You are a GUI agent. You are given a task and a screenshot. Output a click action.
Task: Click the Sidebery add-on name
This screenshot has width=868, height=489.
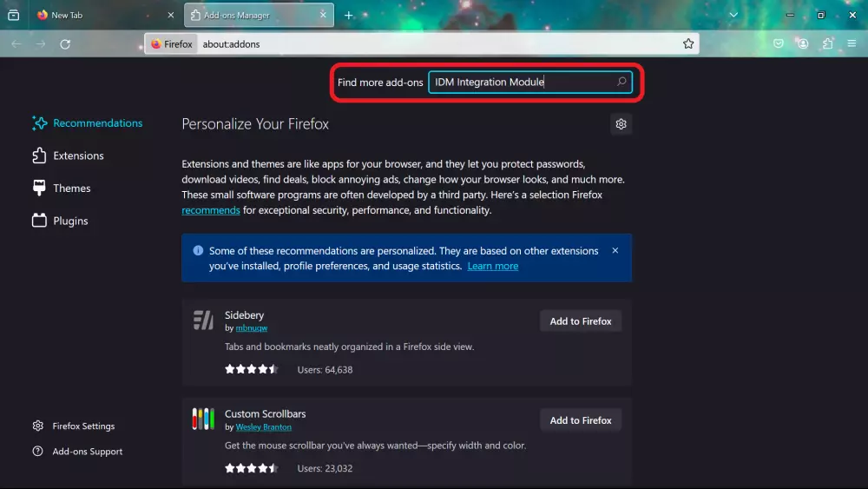[244, 314]
